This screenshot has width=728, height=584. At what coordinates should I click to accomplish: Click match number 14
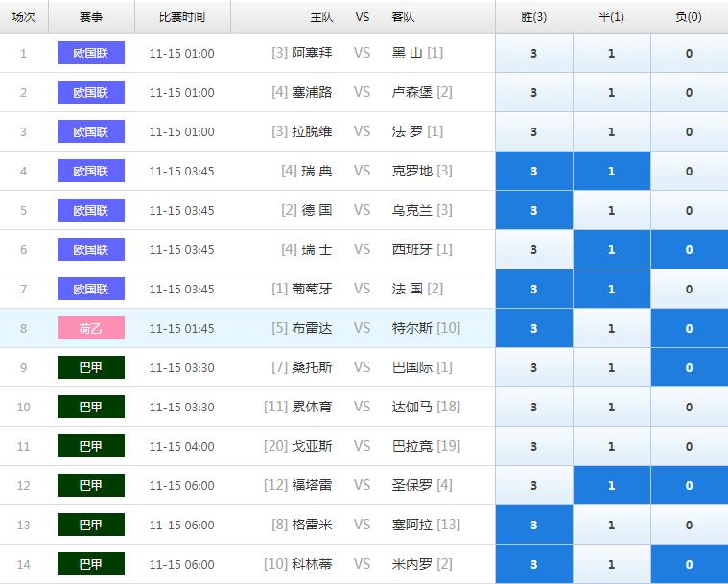coord(24,565)
